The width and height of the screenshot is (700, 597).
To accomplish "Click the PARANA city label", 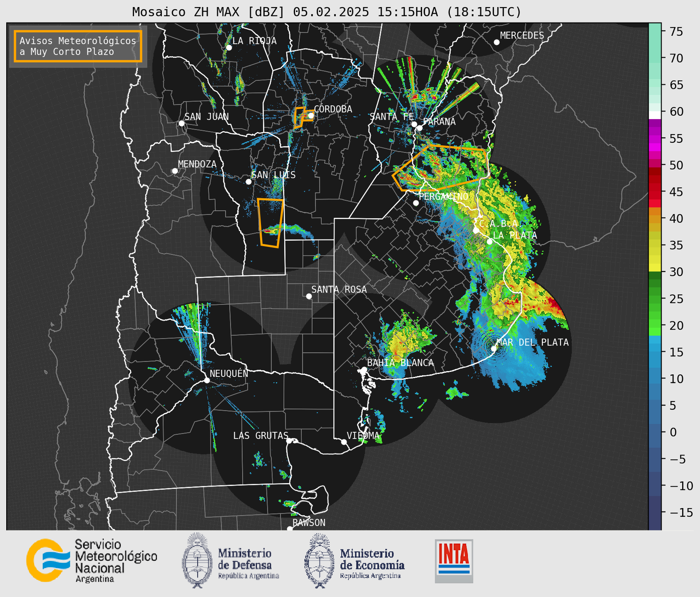I will 439,122.
